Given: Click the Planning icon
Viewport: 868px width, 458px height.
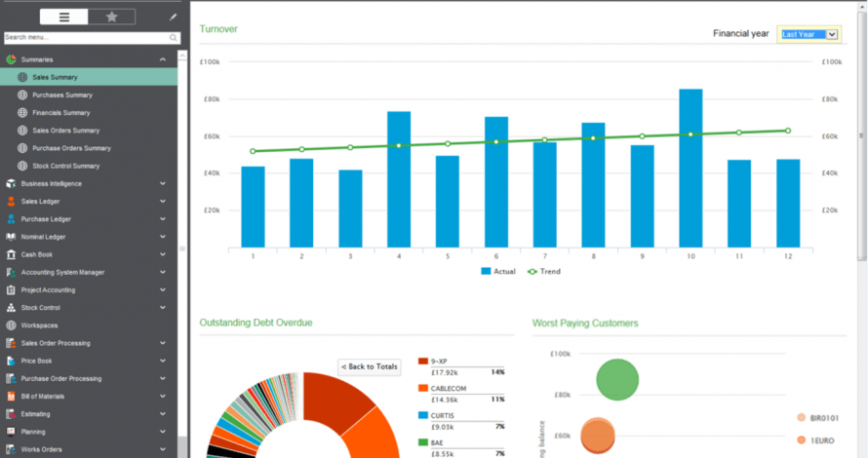Looking at the screenshot, I should (x=11, y=432).
